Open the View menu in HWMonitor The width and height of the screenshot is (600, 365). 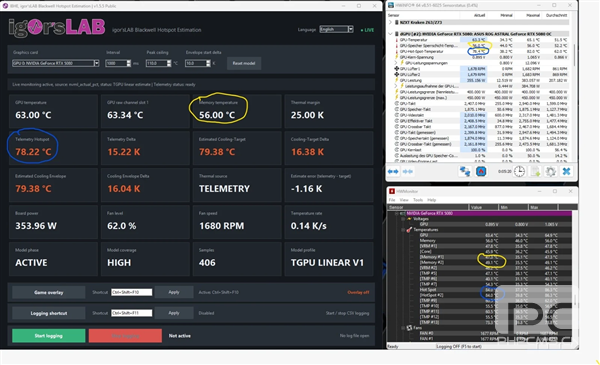coord(404,200)
